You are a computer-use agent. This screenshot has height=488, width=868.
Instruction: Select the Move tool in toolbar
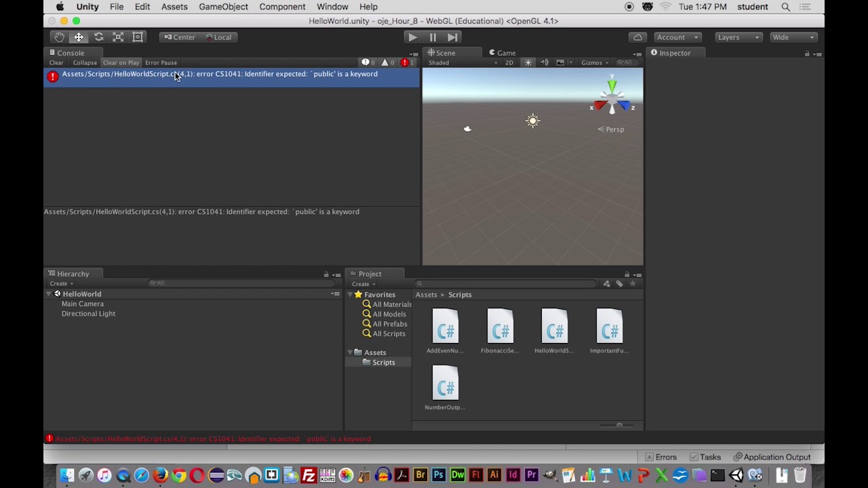coord(79,37)
